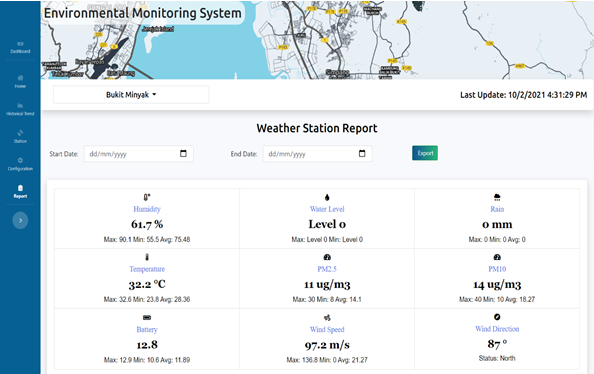Open the Temperature label link

147,269
